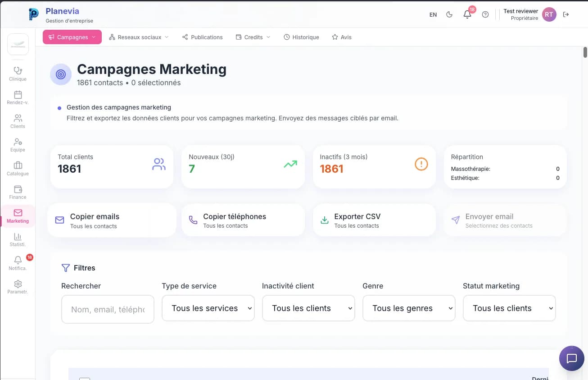This screenshot has width=588, height=380.
Task: Click the Planevia logo
Action: click(34, 14)
